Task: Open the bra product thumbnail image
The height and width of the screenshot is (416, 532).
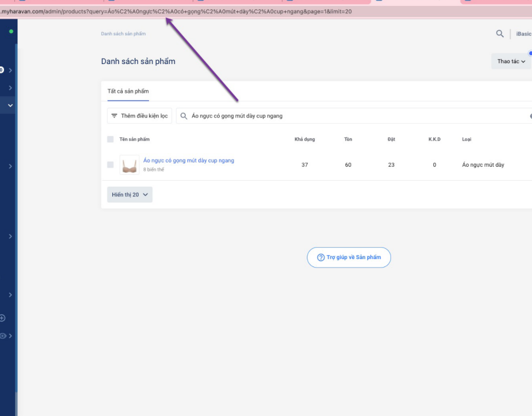Action: (129, 165)
